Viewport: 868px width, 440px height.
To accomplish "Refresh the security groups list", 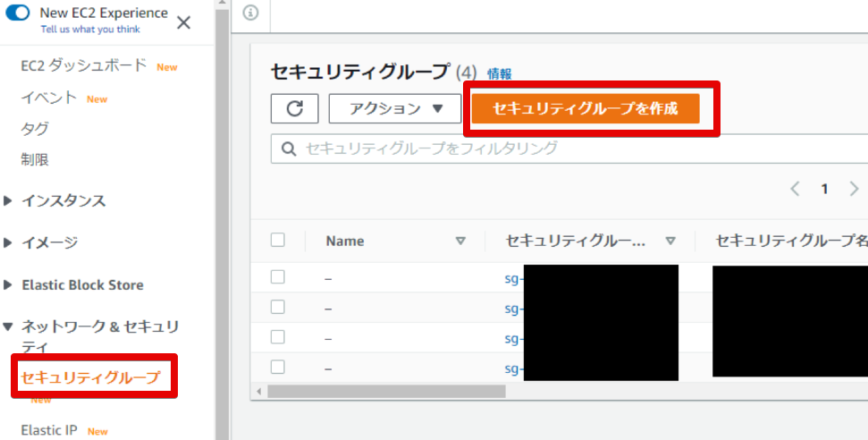I will pos(294,108).
